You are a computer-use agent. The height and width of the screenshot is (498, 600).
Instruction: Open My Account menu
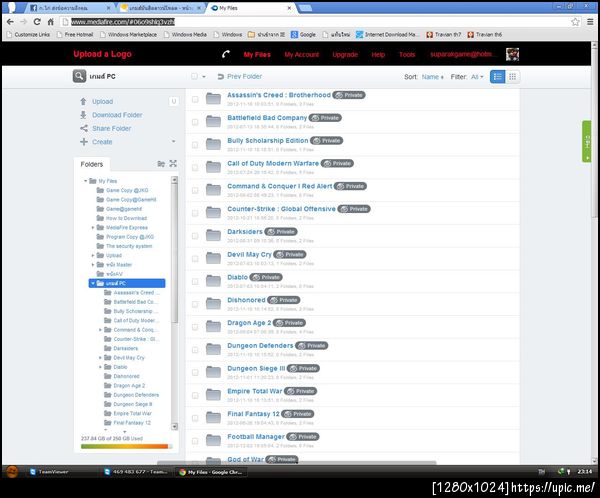click(302, 54)
